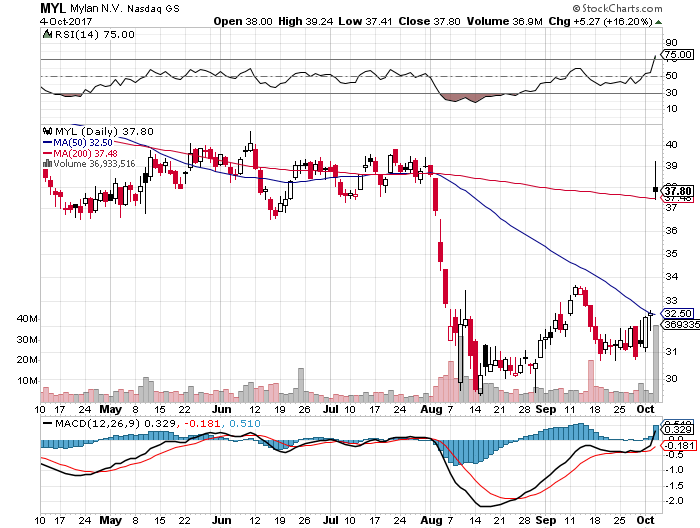Click the RSI(14) legend line icon
Image resolution: width=700 pixels, height=528 pixels.
pyautogui.click(x=46, y=36)
